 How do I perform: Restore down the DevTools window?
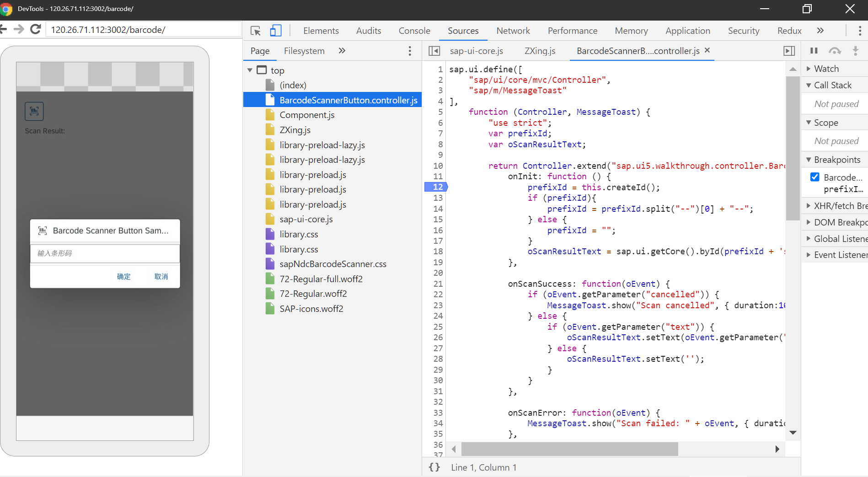click(807, 9)
